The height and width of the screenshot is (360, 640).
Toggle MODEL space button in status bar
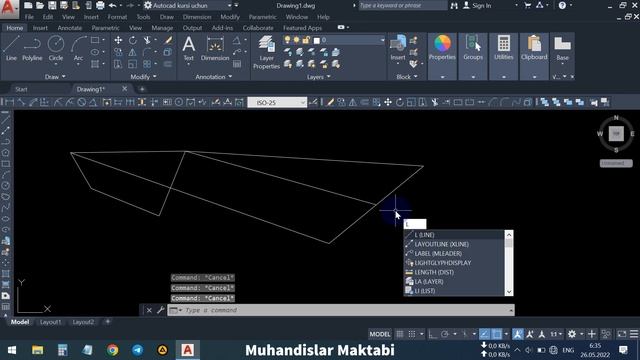click(x=380, y=334)
